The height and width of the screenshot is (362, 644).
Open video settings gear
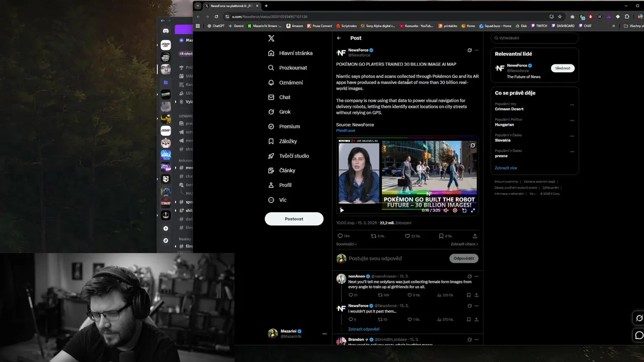[x=455, y=210]
